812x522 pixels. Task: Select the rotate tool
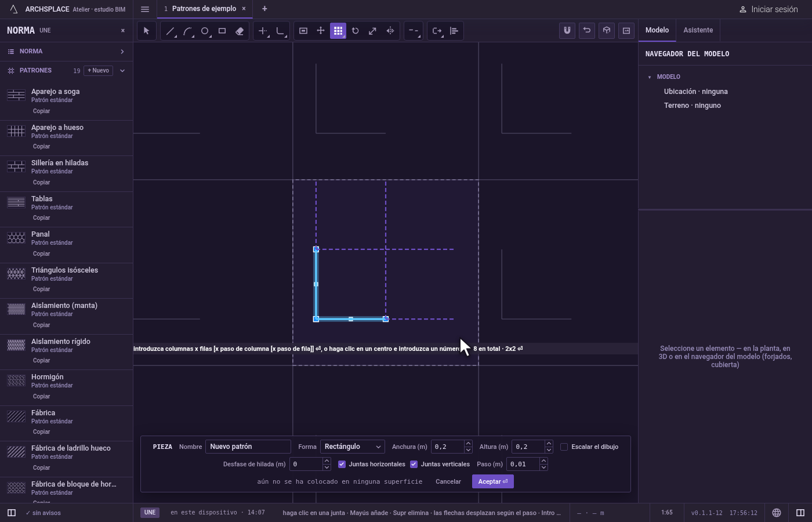(356, 31)
